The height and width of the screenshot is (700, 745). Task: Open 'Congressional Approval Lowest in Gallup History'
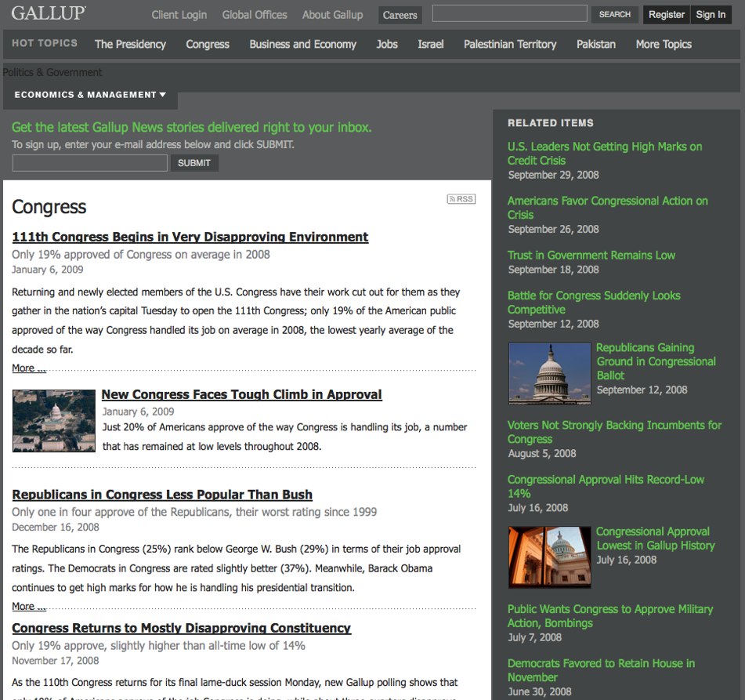pyautogui.click(x=656, y=539)
